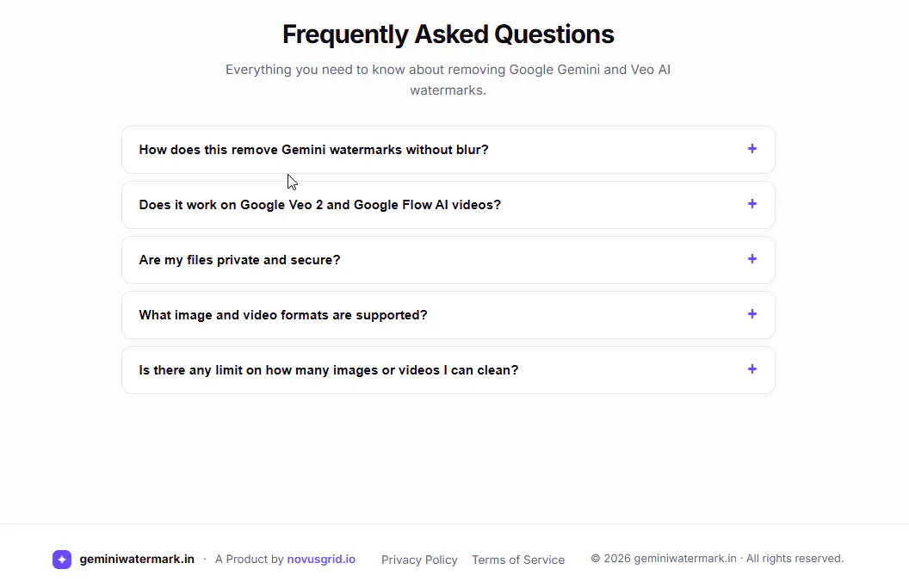The width and height of the screenshot is (909, 588).
Task: Go to Terms of Service
Action: point(518,560)
